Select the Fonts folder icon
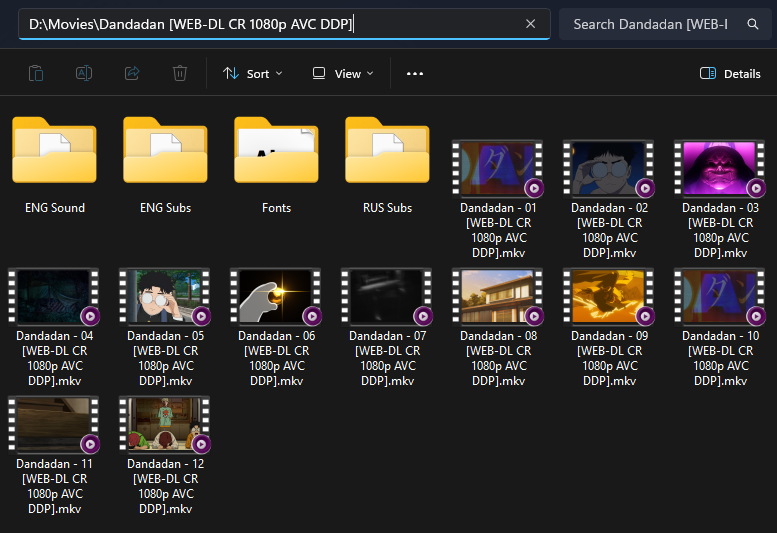Screen dimensions: 777x533 point(277,150)
